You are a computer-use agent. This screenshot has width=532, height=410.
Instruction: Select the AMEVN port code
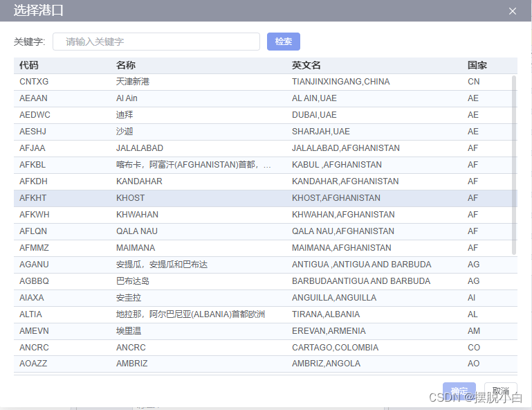[34, 331]
